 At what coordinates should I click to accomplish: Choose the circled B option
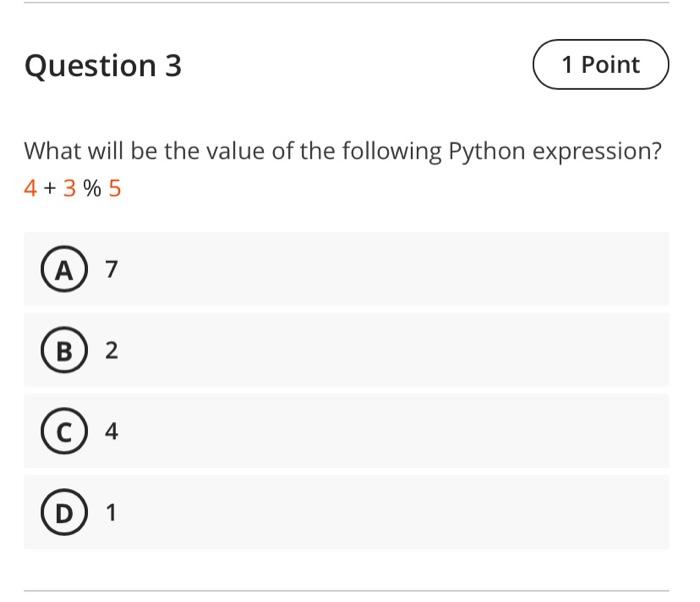coord(63,350)
